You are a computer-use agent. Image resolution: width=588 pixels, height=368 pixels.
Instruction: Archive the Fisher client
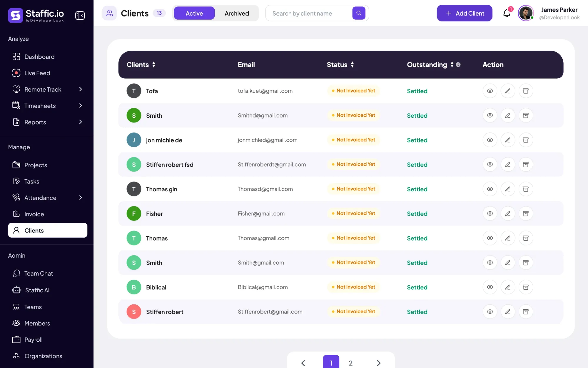coord(526,213)
